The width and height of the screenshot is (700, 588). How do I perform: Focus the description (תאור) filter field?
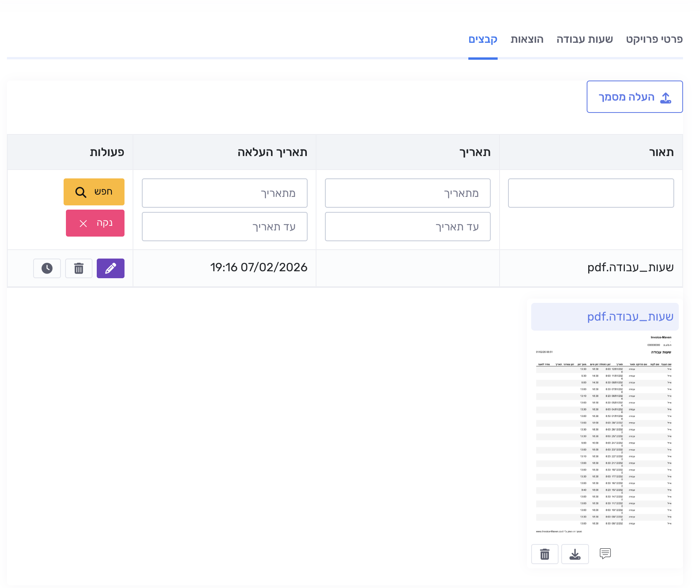pyautogui.click(x=591, y=193)
